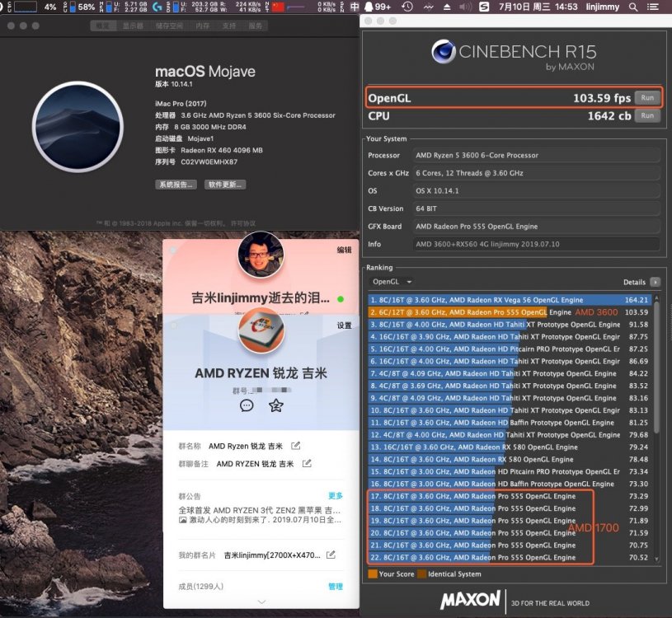Open Notification Center list icon

click(x=653, y=7)
